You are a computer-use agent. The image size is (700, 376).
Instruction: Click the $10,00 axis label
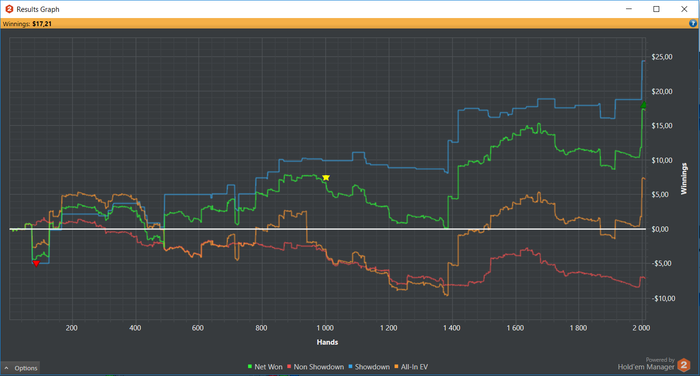click(x=662, y=160)
